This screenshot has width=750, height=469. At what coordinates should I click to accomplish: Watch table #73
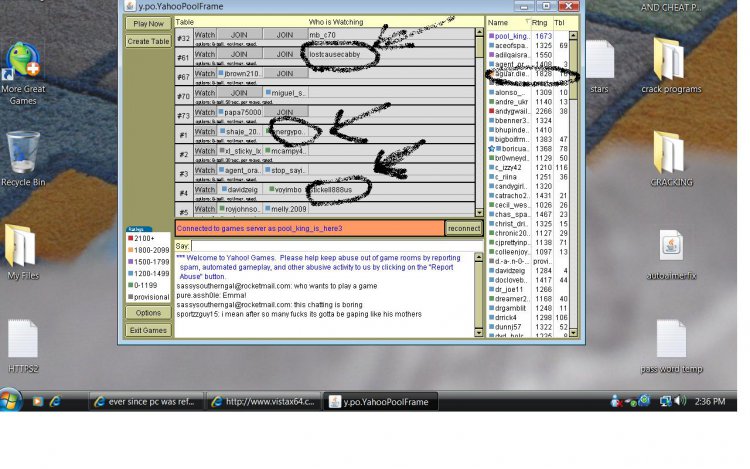(205, 112)
